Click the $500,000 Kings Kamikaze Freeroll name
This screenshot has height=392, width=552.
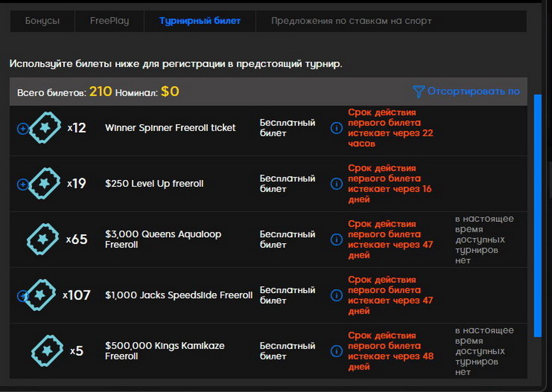tap(164, 351)
